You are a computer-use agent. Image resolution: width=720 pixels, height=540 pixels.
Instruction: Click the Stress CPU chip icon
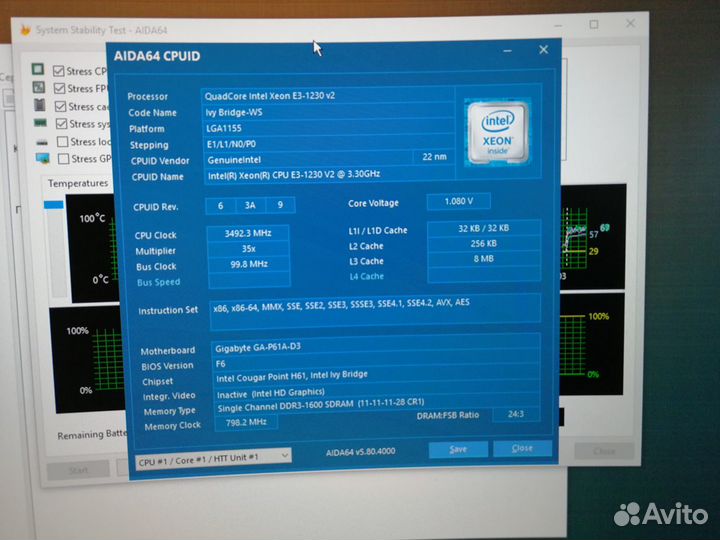pos(38,69)
